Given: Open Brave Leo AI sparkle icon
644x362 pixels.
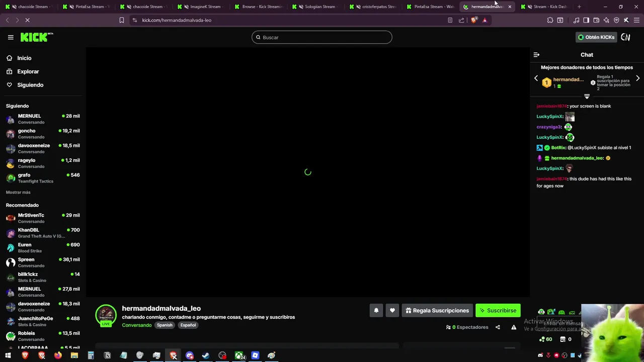Looking at the screenshot, I should 606,20.
